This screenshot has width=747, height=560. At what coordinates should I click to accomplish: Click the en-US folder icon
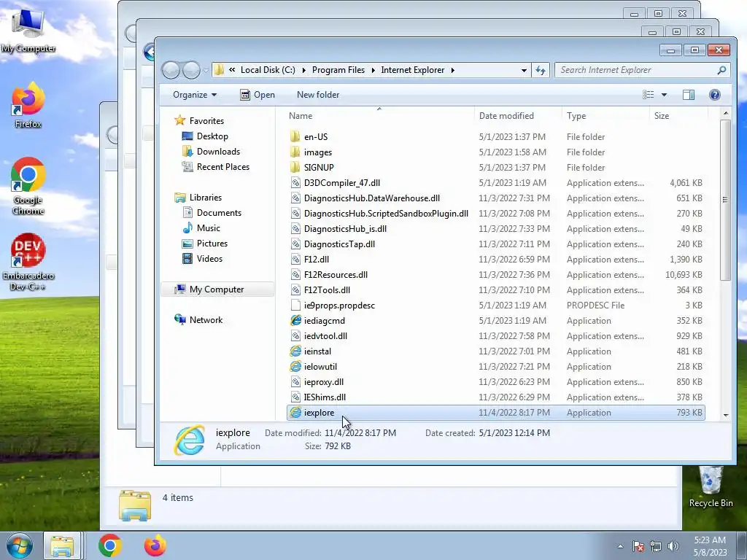(295, 136)
